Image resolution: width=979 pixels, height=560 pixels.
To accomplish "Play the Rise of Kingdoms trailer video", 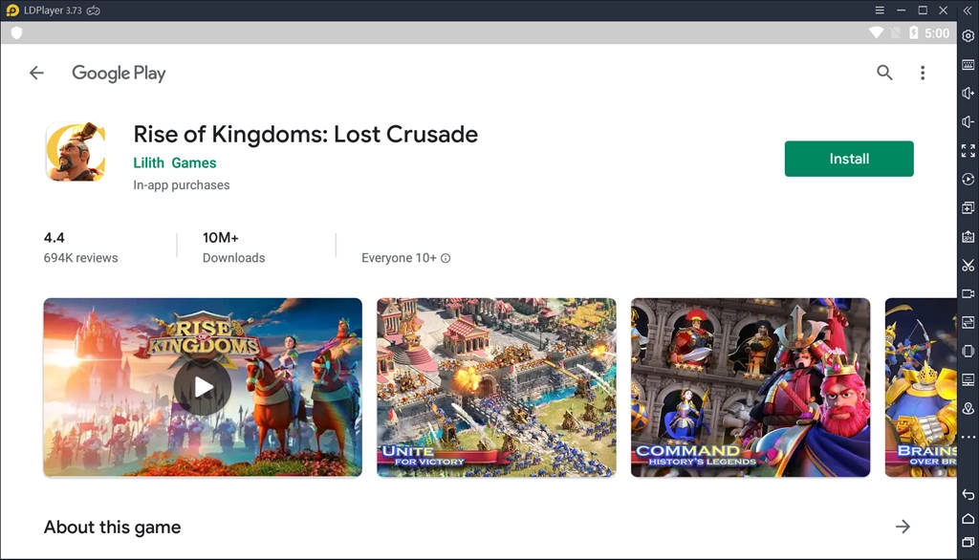I will (202, 386).
